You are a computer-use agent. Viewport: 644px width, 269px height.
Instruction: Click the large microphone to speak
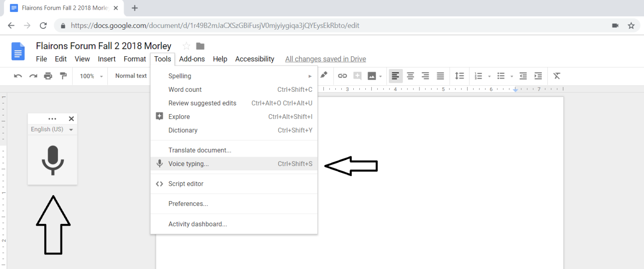pos(53,160)
